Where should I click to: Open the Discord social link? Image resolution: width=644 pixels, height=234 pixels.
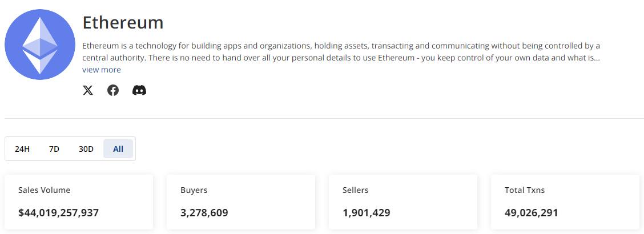[139, 90]
